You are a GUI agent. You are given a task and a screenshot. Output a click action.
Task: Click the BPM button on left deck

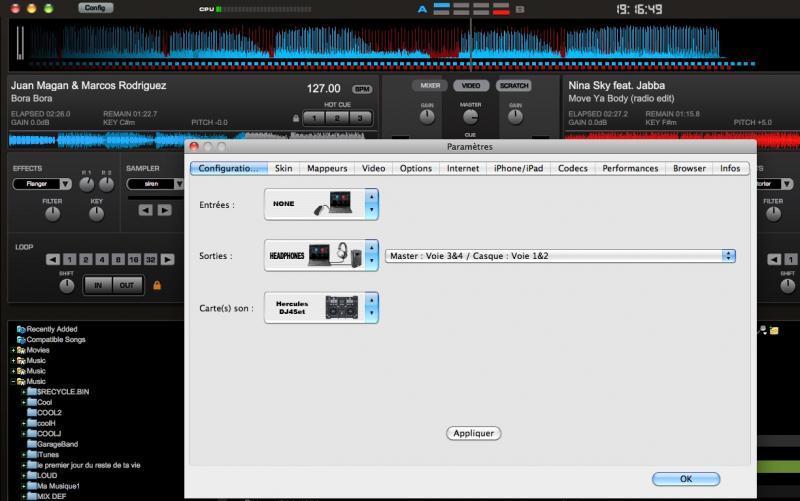point(362,89)
